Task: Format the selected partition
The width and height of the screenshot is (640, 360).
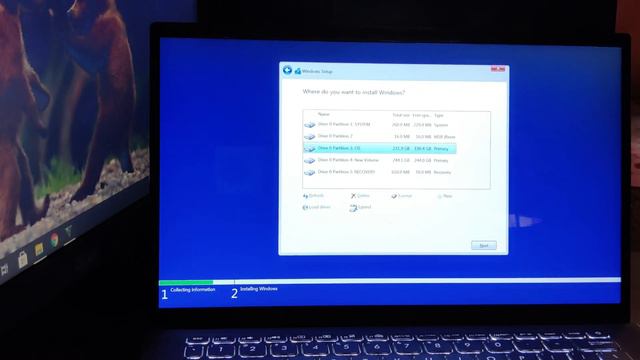Action: pos(402,196)
